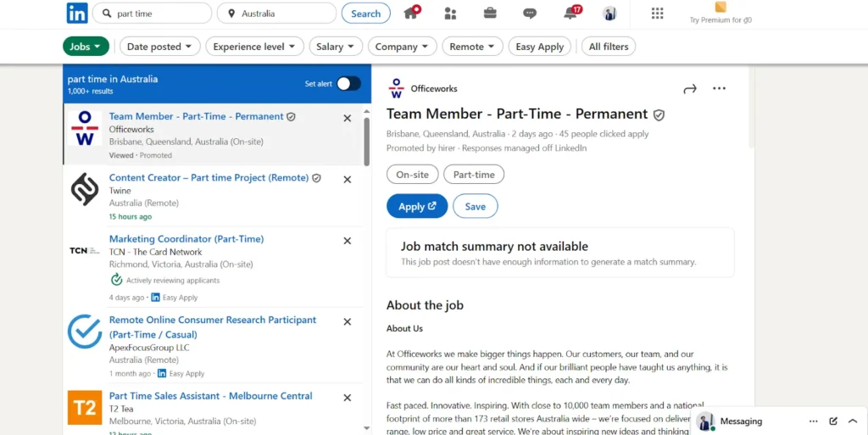
Task: Toggle the Easy Apply filter
Action: click(540, 47)
